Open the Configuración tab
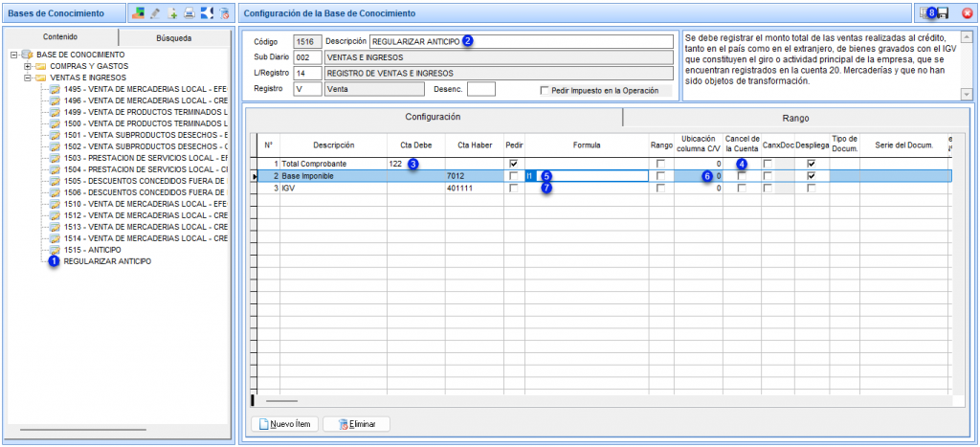Screen dimensions: 980x447 (x=433, y=117)
